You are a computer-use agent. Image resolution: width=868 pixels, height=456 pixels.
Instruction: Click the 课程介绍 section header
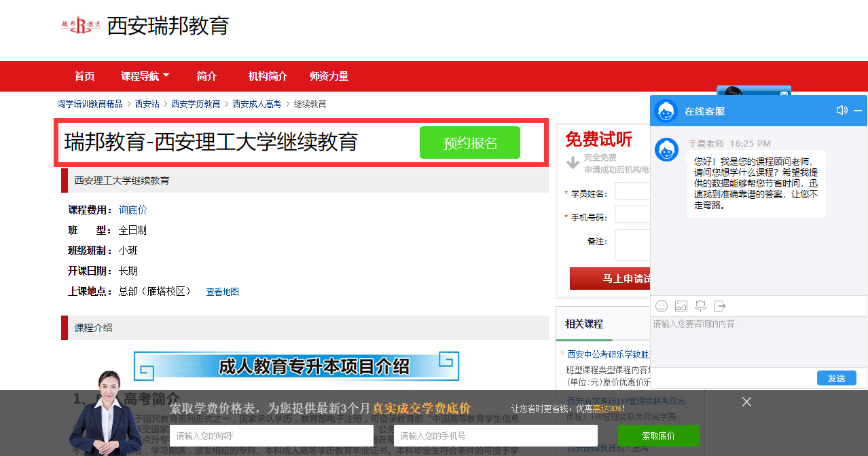tap(305, 328)
